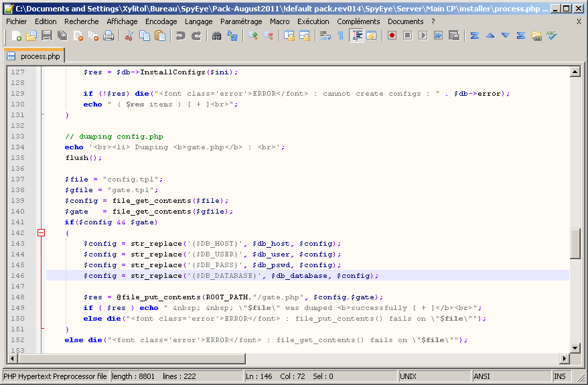Toggle synchronized vertical scrolling
The width and height of the screenshot is (588, 385).
[289, 36]
